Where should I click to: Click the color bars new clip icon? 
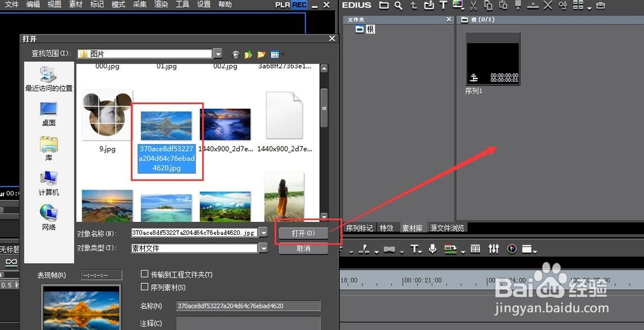(x=458, y=5)
